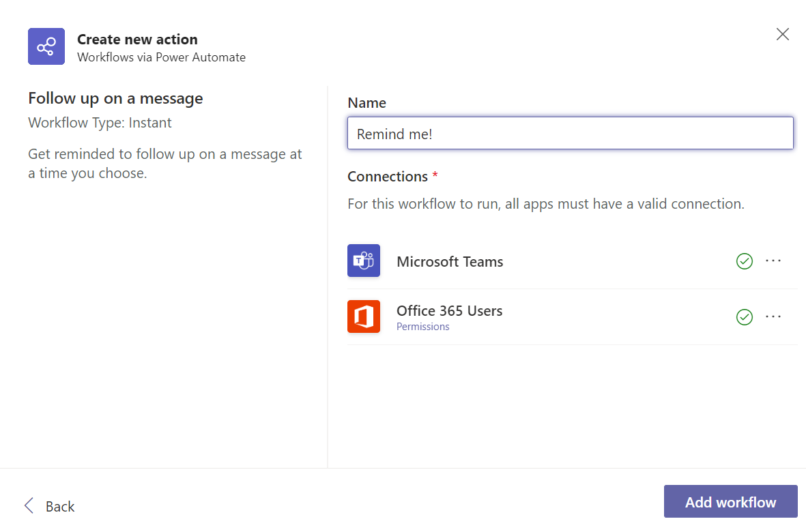Click the Connections required asterisk label
The width and height of the screenshot is (806, 532).
click(392, 176)
